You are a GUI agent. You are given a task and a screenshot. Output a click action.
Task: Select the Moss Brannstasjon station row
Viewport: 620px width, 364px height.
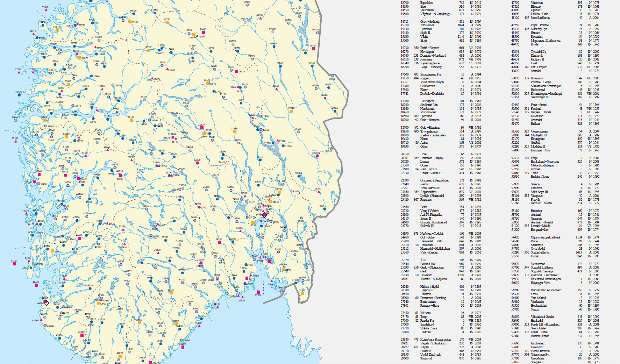[441, 82]
